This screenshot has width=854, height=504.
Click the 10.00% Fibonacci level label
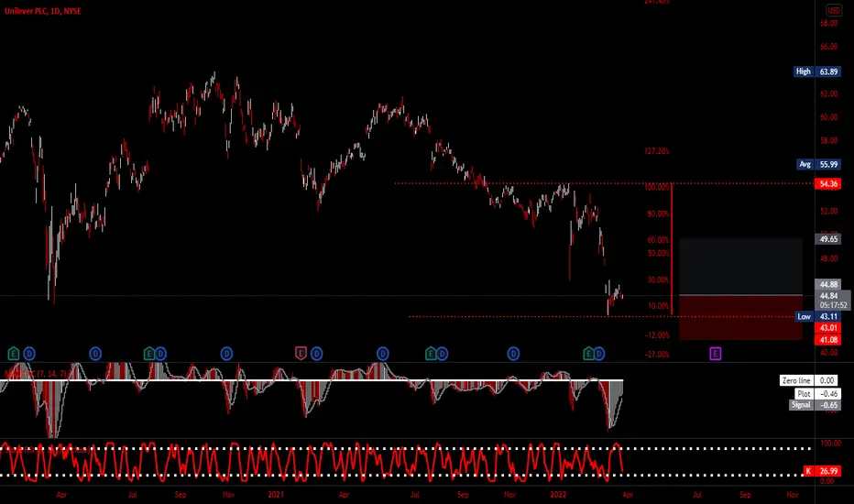click(658, 306)
